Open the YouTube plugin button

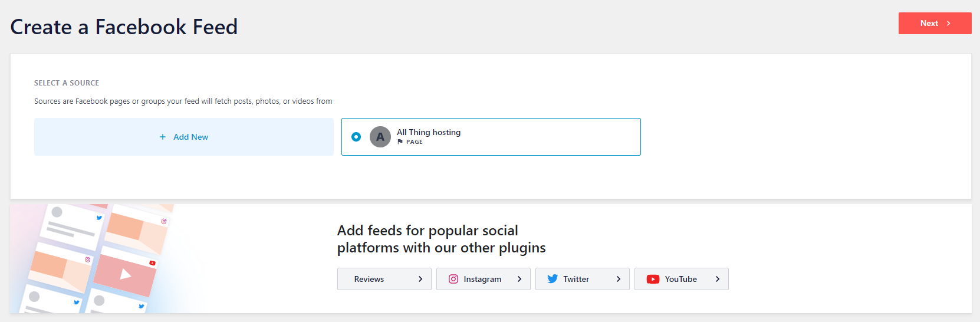point(680,279)
